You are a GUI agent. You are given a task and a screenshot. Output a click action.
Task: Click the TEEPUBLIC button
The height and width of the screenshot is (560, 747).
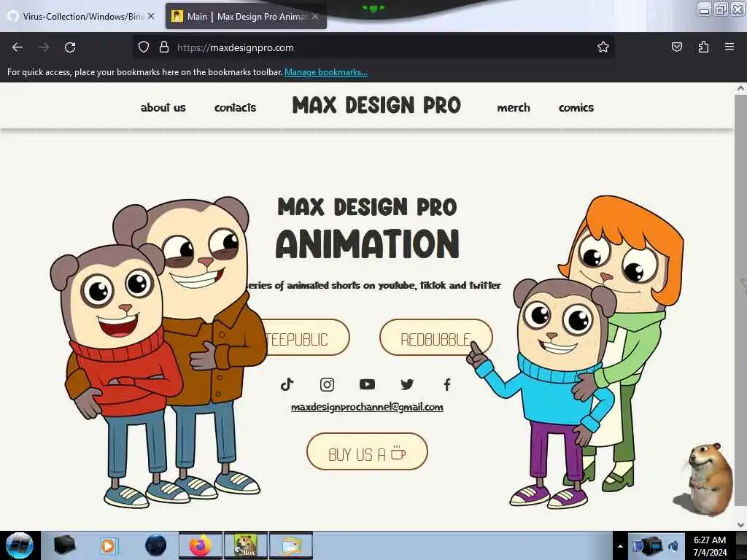click(x=307, y=338)
